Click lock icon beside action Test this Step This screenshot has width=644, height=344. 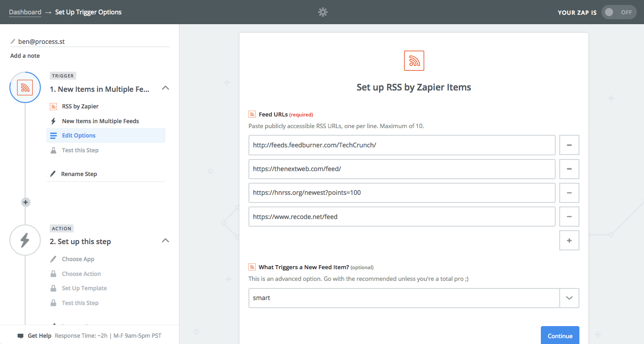coord(53,303)
